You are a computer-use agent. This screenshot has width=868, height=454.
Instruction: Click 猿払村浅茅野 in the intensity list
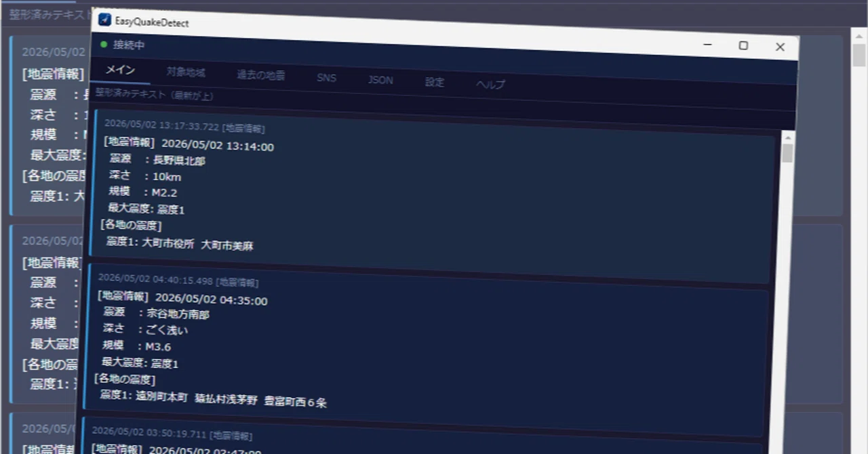[226, 399]
